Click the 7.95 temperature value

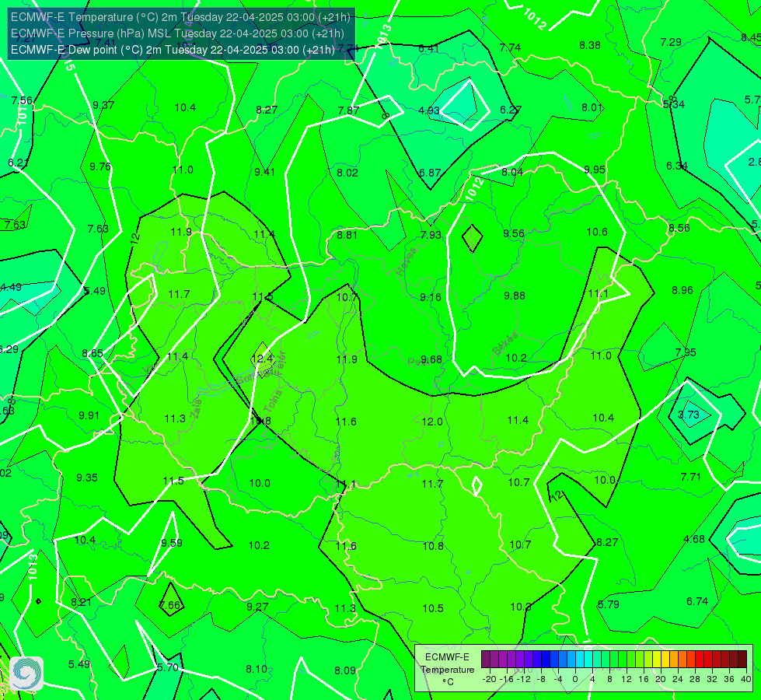tap(686, 352)
